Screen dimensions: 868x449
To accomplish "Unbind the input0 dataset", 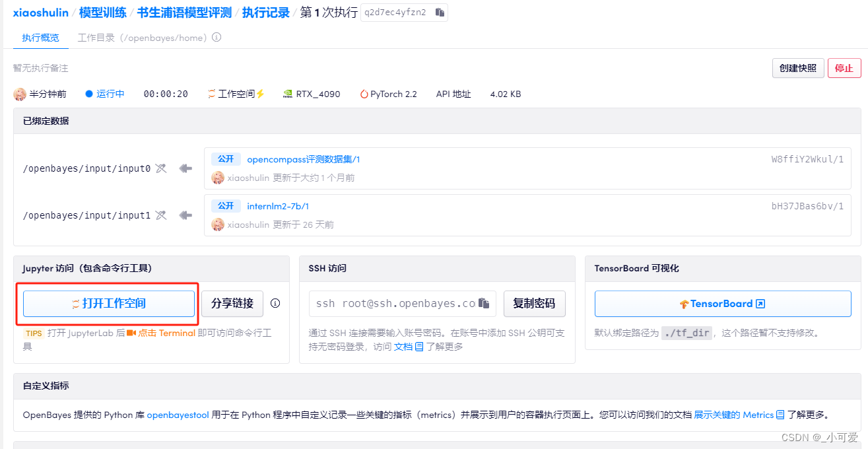I will click(160, 168).
